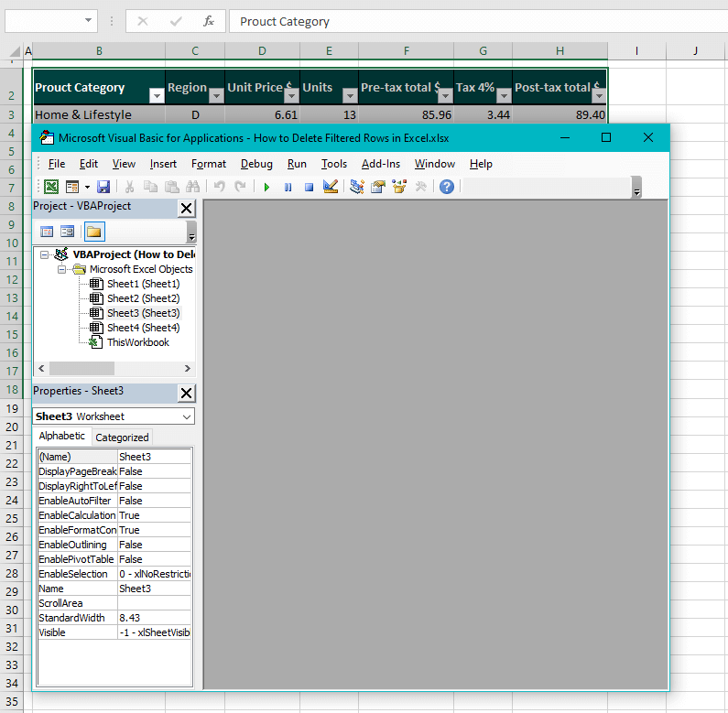The image size is (728, 713).
Task: Switch to the Alphabetic properties tab
Action: point(61,436)
